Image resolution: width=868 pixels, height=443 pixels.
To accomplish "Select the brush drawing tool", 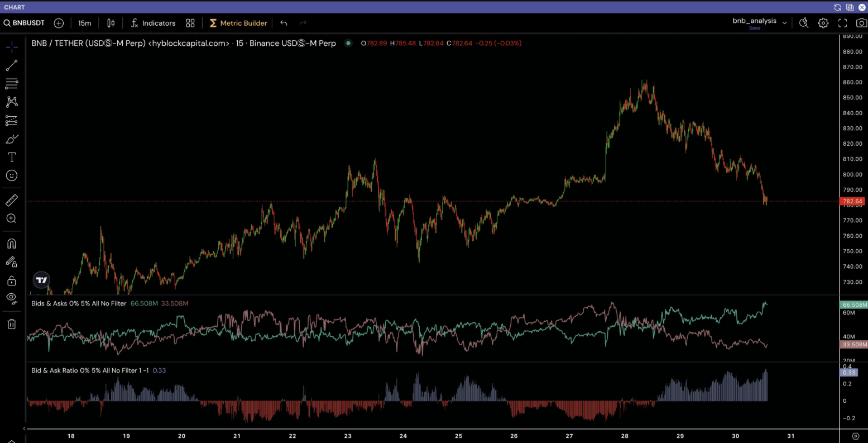I will click(x=11, y=139).
